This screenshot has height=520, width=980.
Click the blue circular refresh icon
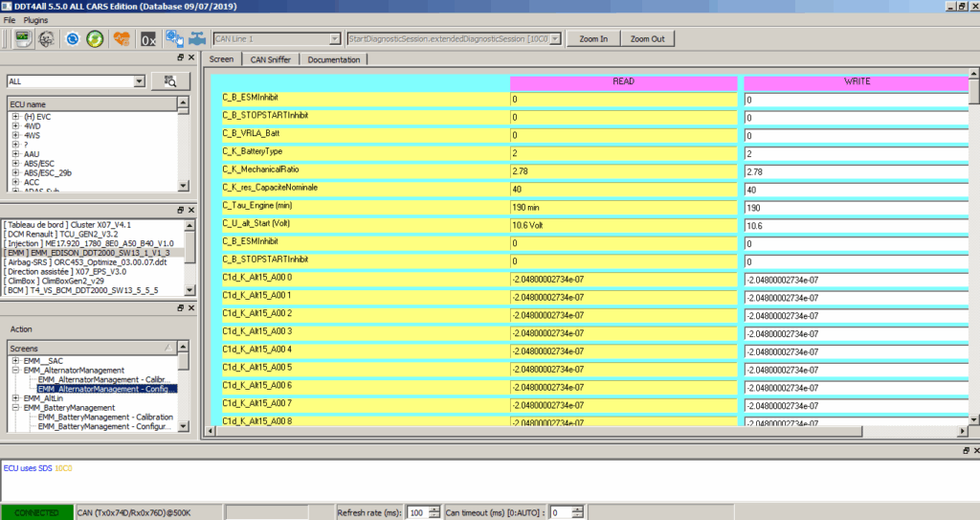(72, 39)
